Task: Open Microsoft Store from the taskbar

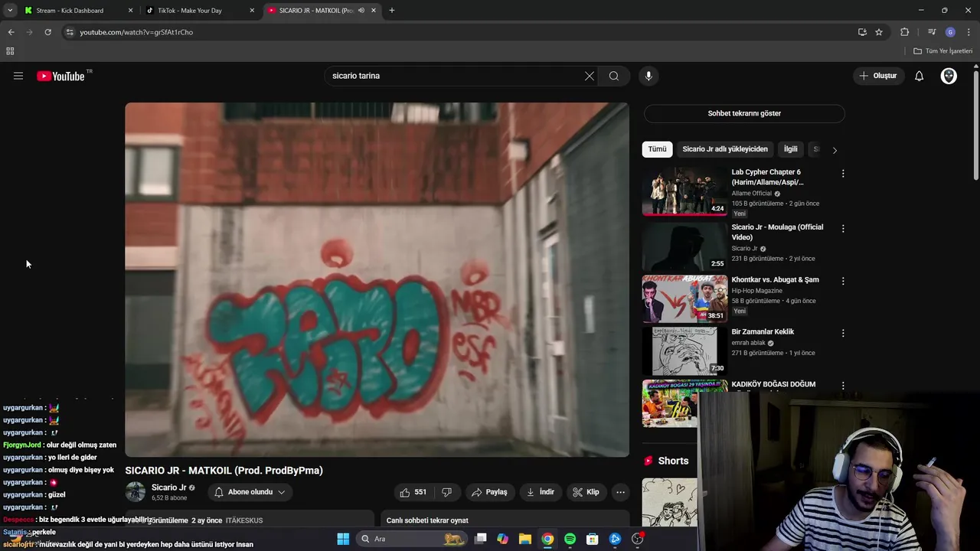Action: [592, 539]
